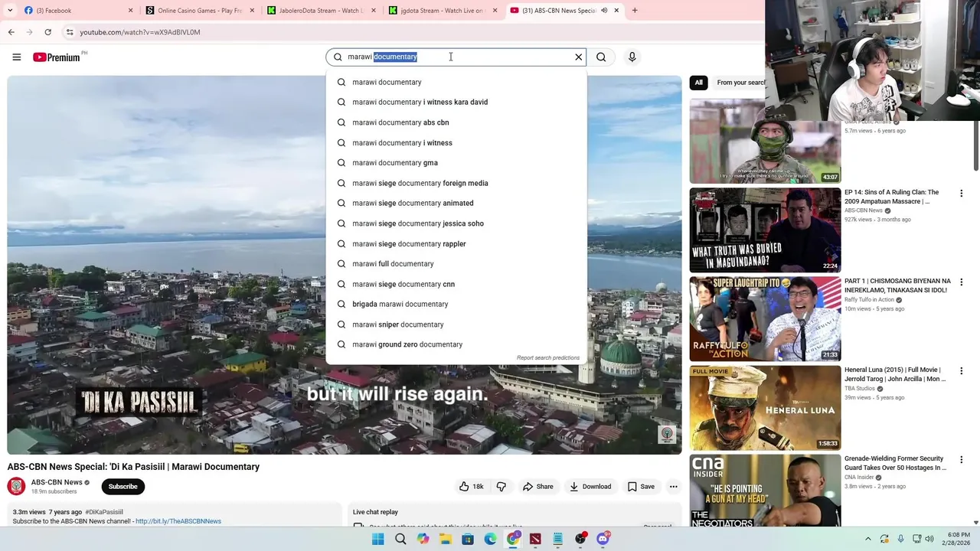Open the Windows Start menu

pos(377,539)
